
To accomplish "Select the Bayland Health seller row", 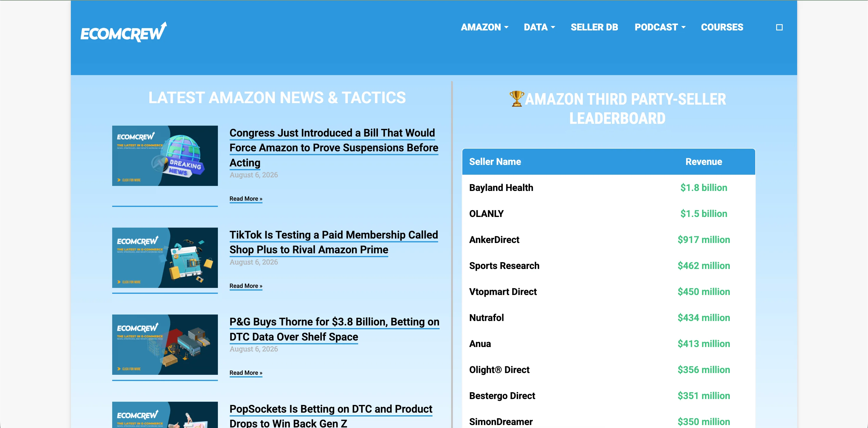I will pyautogui.click(x=608, y=187).
